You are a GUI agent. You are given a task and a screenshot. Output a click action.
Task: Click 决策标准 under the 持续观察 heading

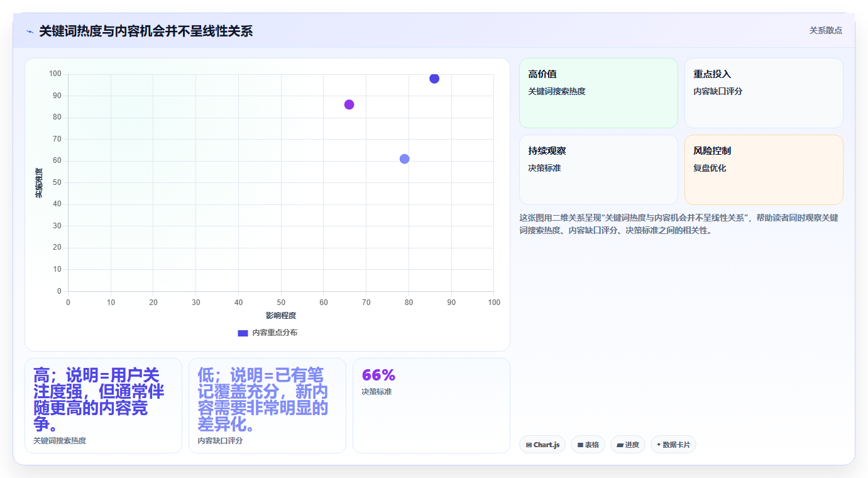coord(544,169)
